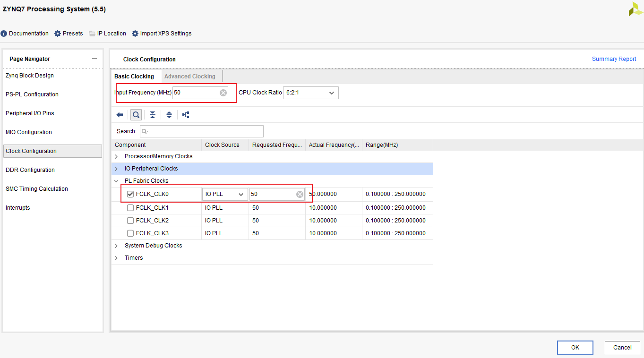Open DDR Configuration page

30,170
